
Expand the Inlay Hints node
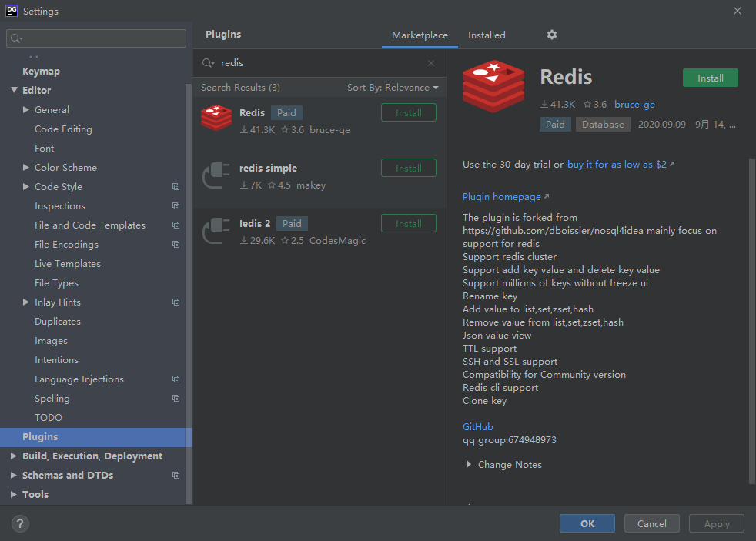tap(26, 302)
